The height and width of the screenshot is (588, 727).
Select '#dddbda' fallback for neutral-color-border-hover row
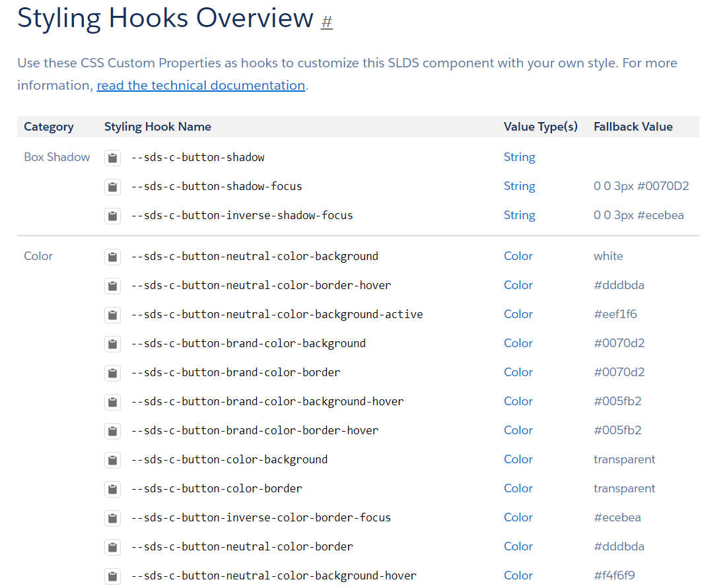(x=619, y=285)
